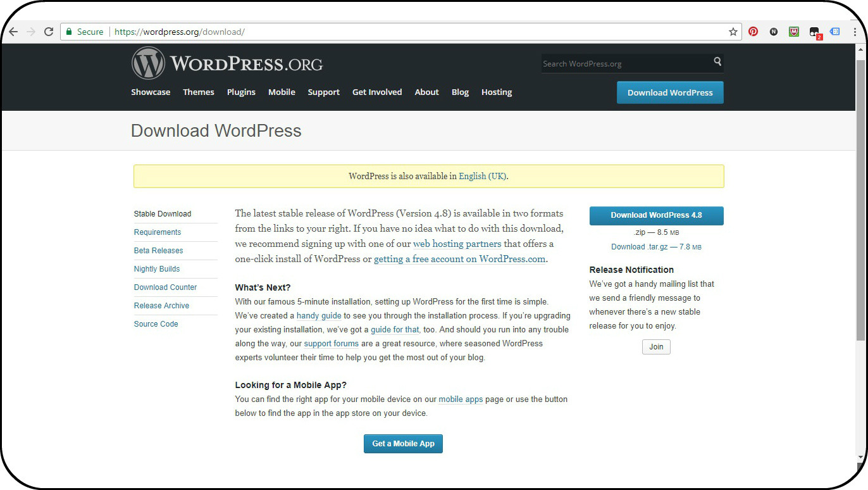
Task: Select Stable Download in sidebar
Action: click(x=163, y=214)
